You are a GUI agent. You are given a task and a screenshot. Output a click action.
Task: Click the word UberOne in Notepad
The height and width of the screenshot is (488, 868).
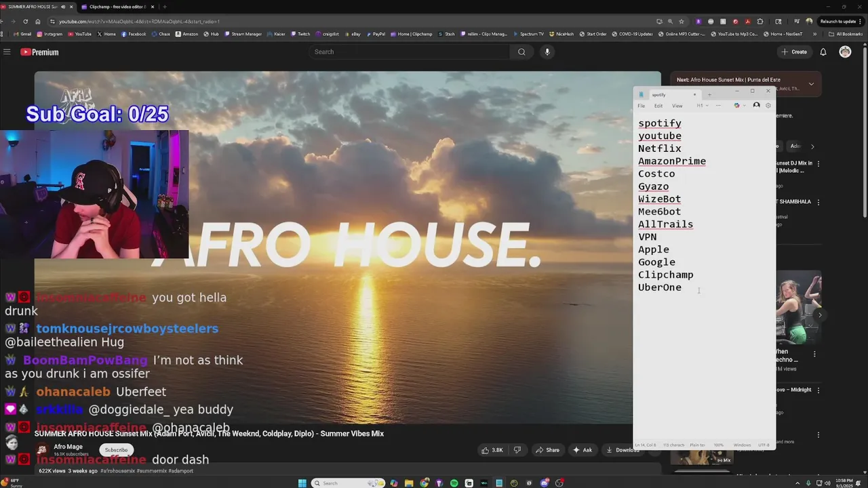coord(660,287)
